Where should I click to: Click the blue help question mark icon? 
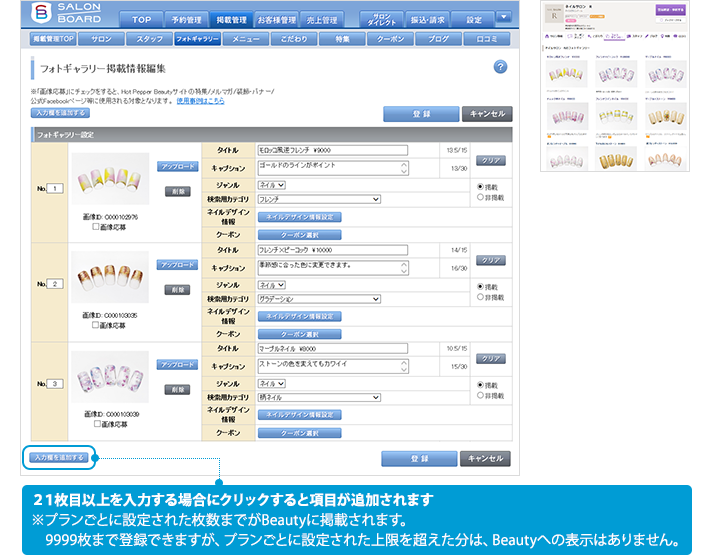[501, 67]
